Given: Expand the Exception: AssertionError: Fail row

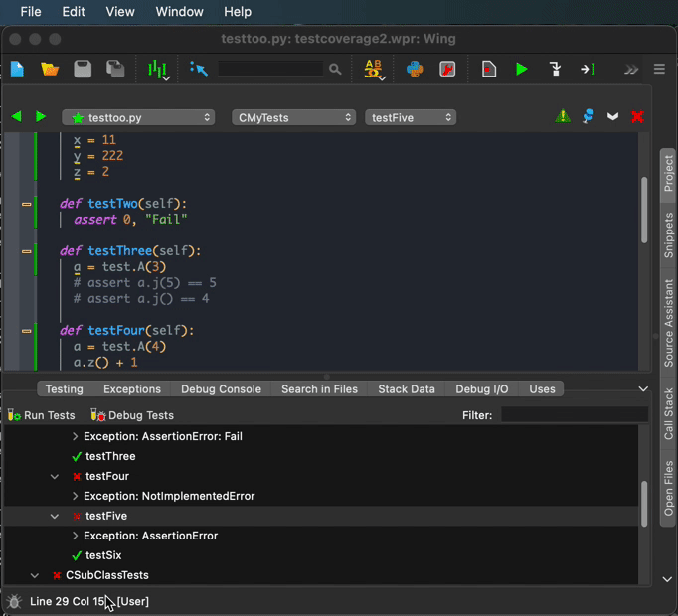Looking at the screenshot, I should (x=76, y=436).
